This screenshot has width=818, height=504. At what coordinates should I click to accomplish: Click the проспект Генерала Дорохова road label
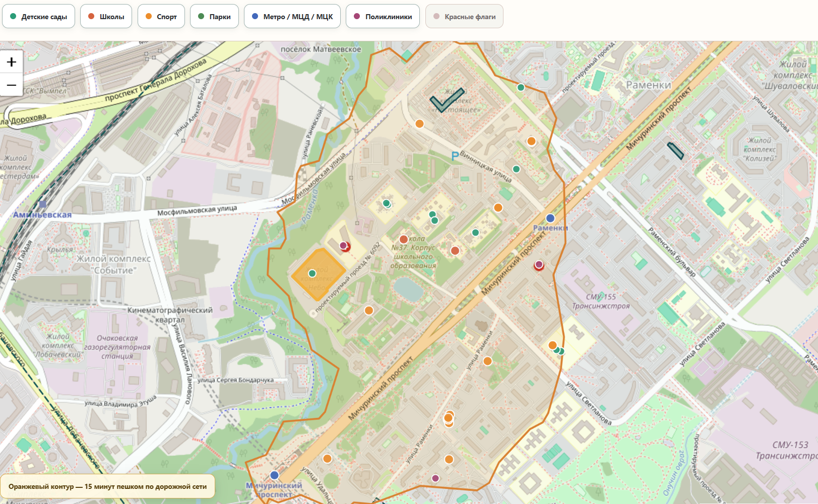(156, 81)
